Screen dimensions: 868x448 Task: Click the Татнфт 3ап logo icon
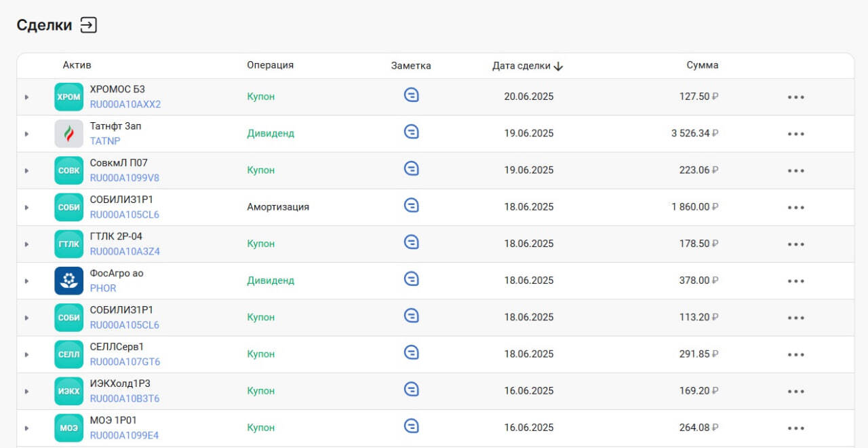[68, 134]
